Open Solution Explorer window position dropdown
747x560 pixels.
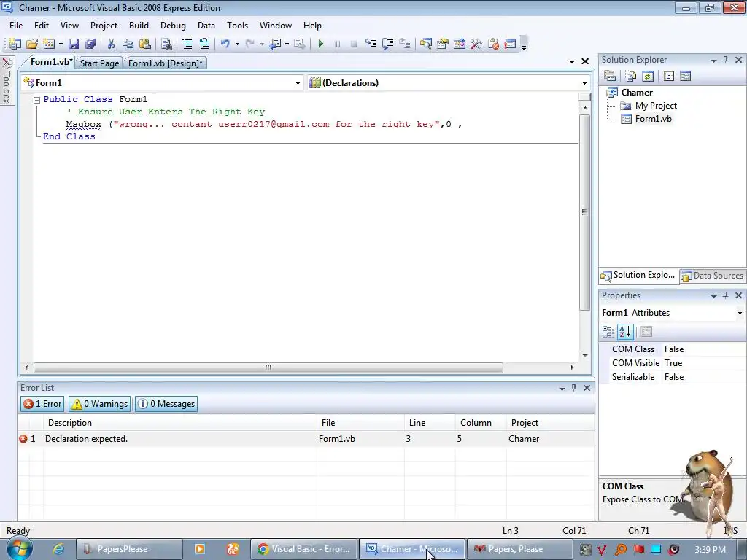click(x=713, y=60)
